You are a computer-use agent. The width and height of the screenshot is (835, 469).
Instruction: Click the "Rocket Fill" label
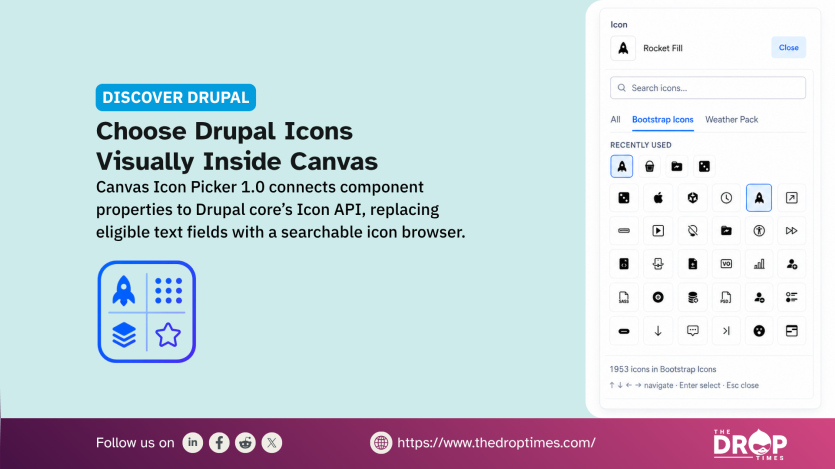[x=662, y=48]
